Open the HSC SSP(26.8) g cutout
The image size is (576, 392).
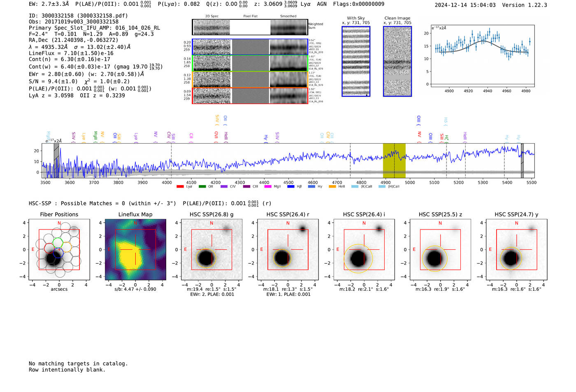(211, 250)
